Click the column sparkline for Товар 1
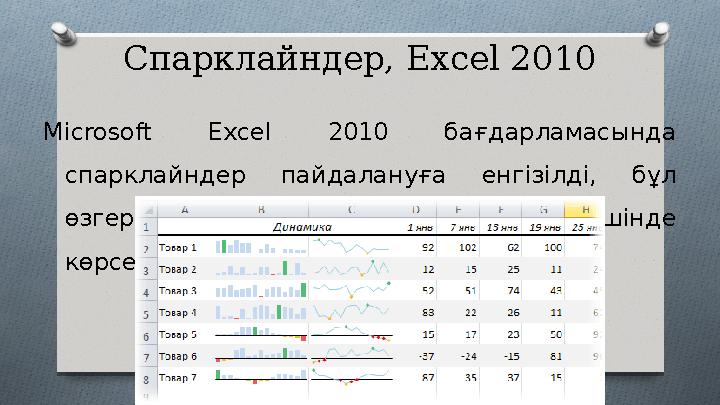The image size is (720, 405). click(x=261, y=247)
